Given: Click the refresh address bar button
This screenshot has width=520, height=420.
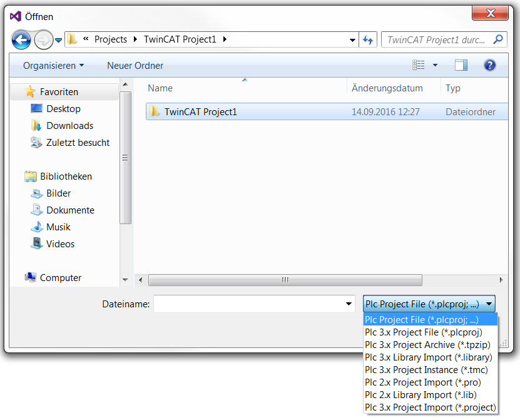Looking at the screenshot, I should [368, 40].
